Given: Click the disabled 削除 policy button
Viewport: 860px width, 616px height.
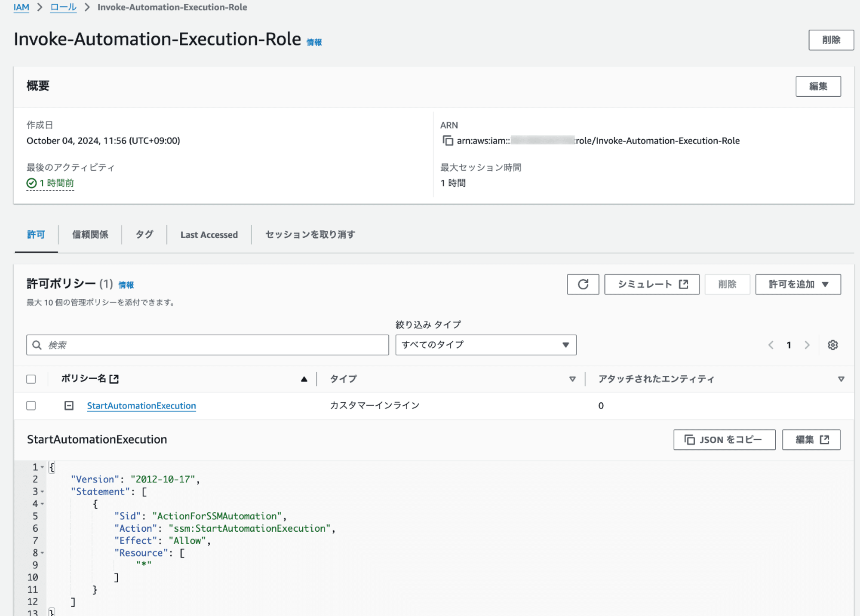Looking at the screenshot, I should click(x=727, y=284).
